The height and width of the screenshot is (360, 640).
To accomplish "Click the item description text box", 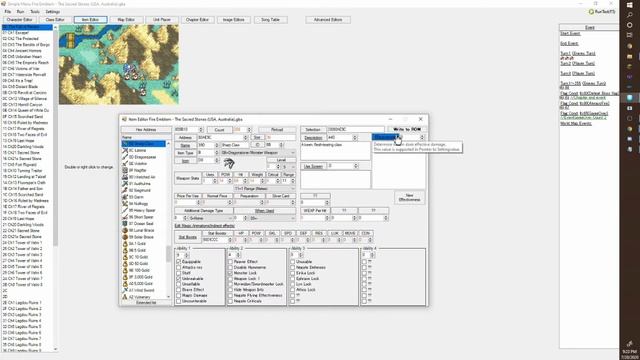I will click(x=335, y=151).
